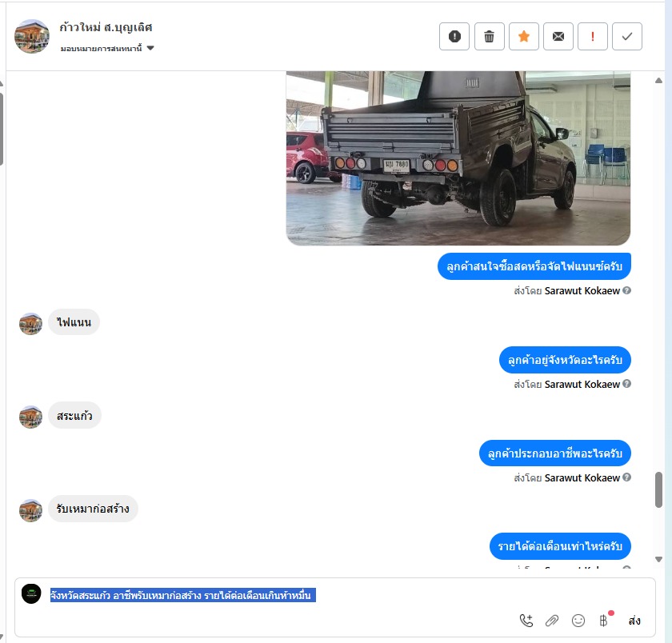Delete conversation using trash icon

click(x=489, y=37)
